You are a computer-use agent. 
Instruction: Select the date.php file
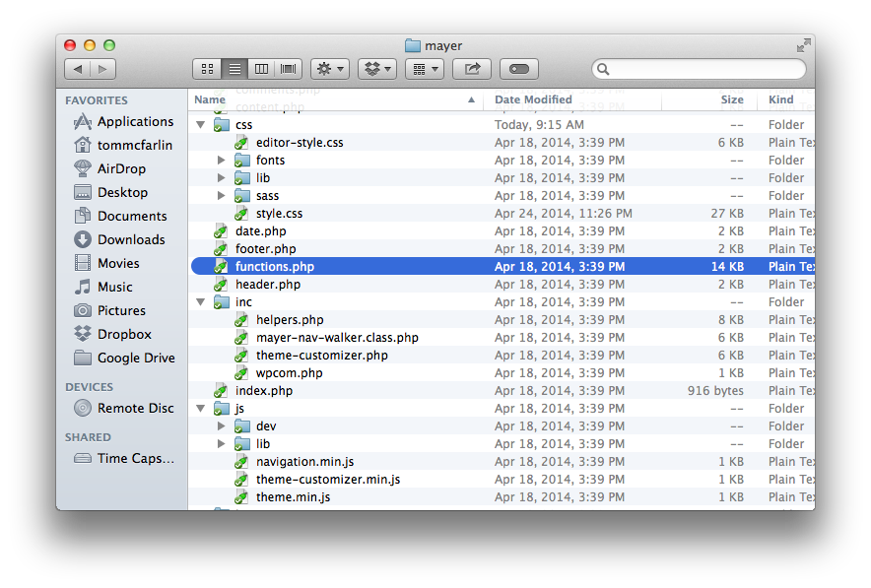(x=502, y=231)
